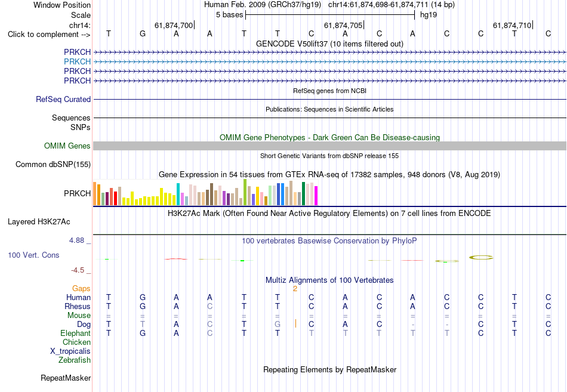Click the Mouse alignment row label
The height and width of the screenshot is (392, 567).
pos(79,316)
